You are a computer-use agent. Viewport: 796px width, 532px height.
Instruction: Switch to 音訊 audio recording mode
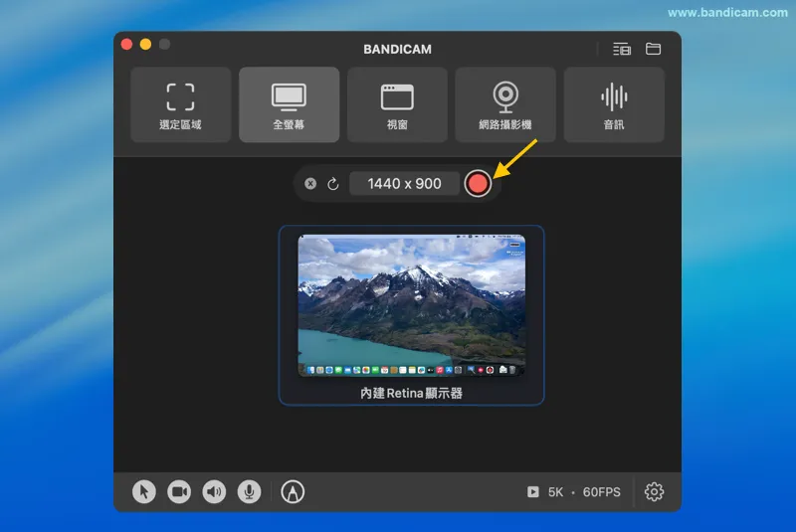(614, 104)
